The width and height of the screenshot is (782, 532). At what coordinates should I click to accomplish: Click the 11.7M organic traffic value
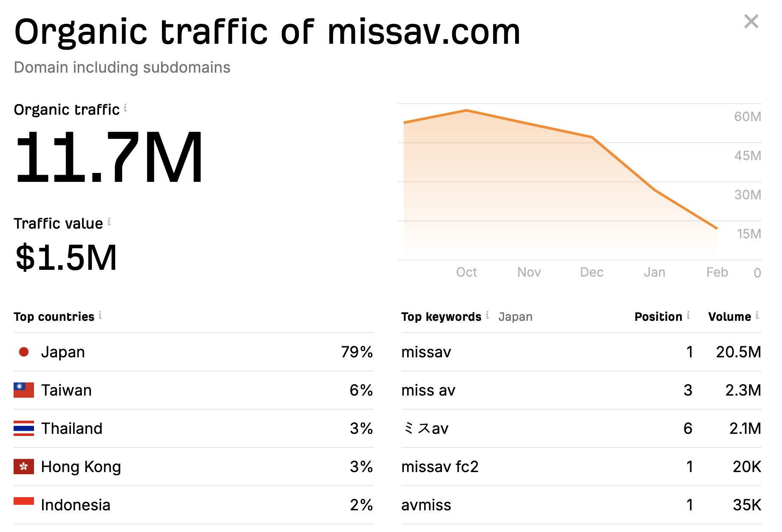point(109,158)
